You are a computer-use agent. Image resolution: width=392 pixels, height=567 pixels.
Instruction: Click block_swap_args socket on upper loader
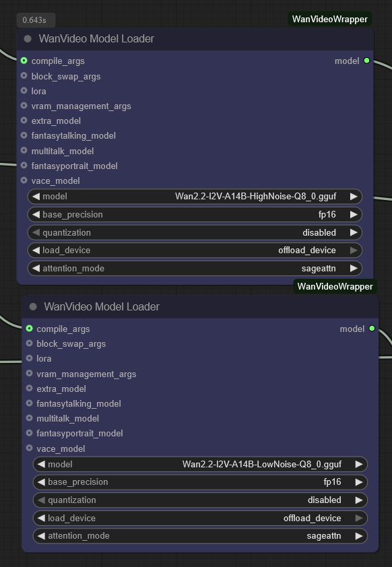click(x=24, y=76)
